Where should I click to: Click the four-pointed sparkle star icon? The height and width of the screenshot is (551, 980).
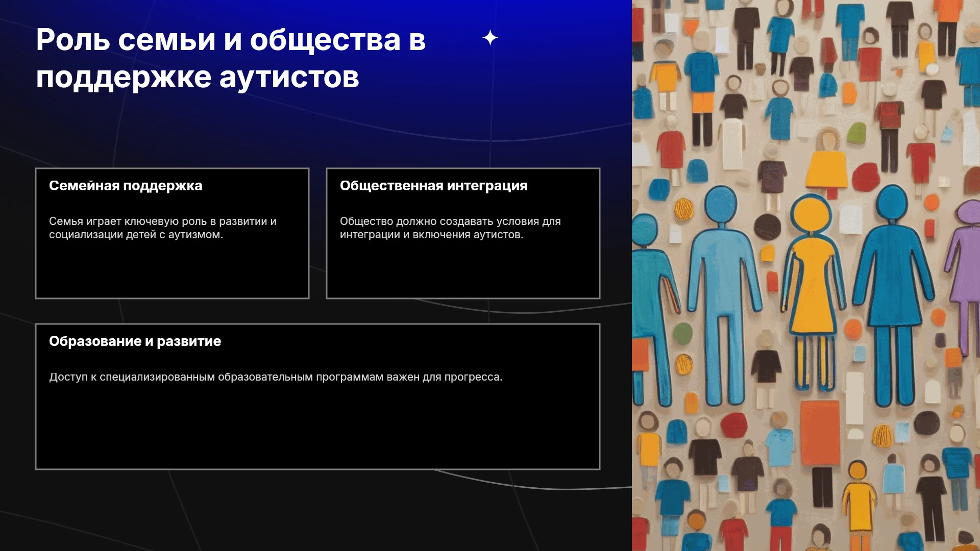(490, 38)
